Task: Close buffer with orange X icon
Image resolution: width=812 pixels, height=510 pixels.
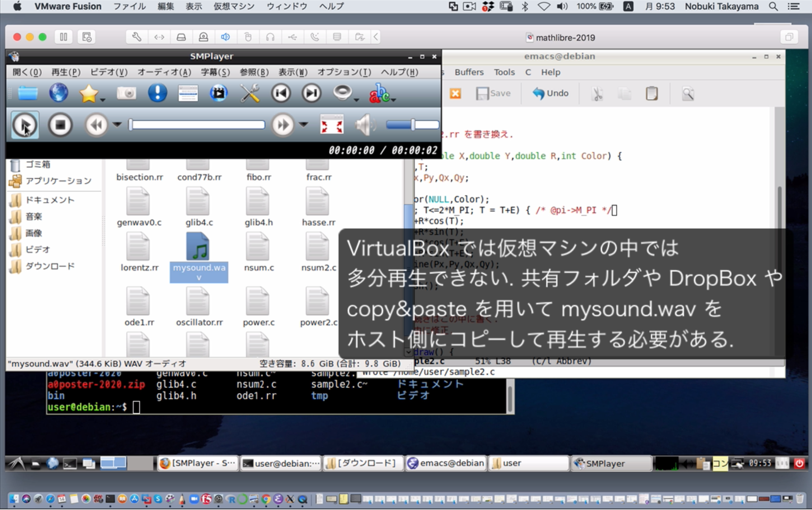Action: coord(455,93)
